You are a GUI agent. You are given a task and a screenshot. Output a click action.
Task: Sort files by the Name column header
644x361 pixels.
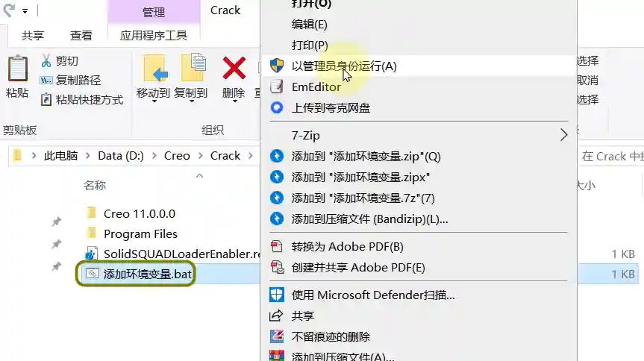pos(95,185)
